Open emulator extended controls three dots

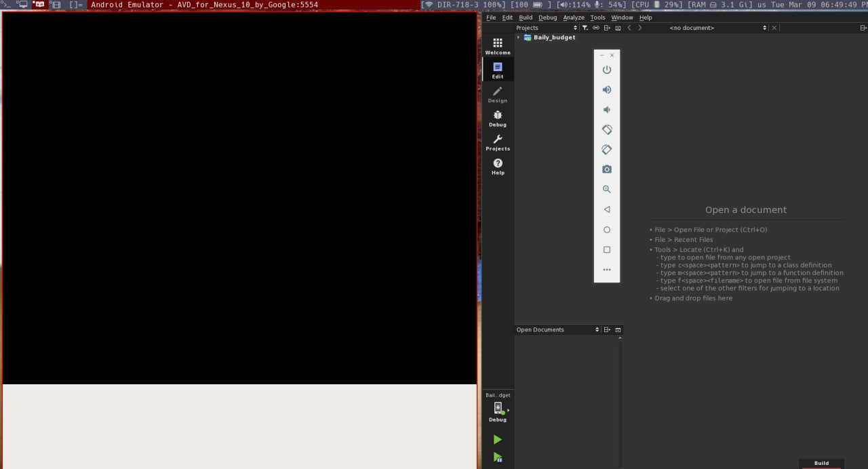click(x=607, y=270)
